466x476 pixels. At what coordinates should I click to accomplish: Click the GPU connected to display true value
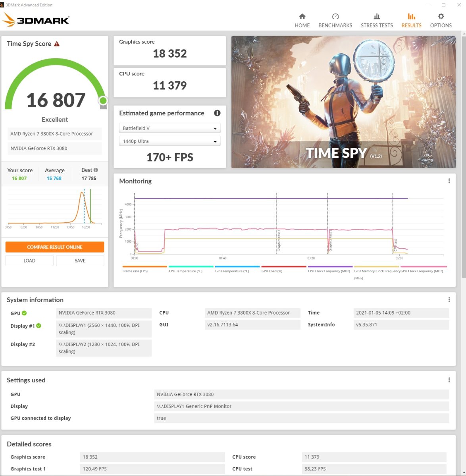point(302,418)
